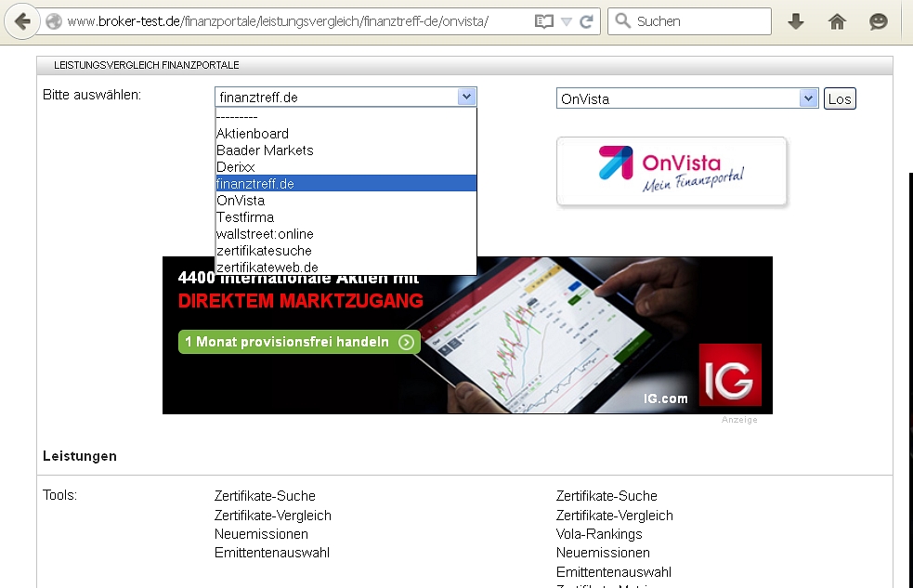Click Emittentenauswahl in the finanztreff column
The image size is (913, 588).
[272, 553]
